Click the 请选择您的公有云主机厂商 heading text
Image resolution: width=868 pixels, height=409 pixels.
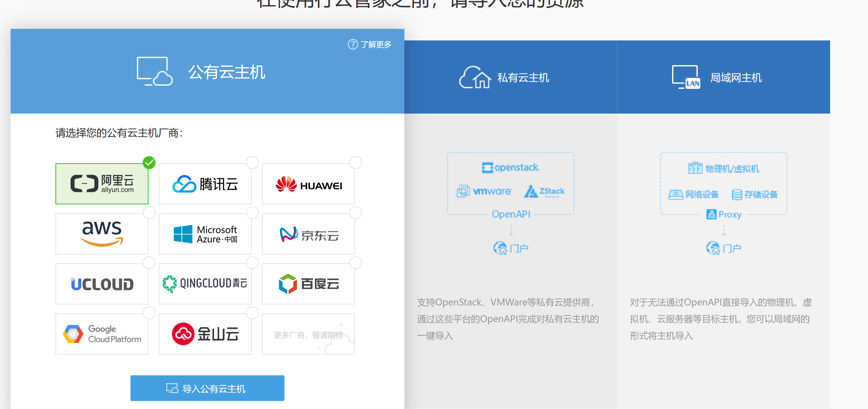[x=119, y=133]
